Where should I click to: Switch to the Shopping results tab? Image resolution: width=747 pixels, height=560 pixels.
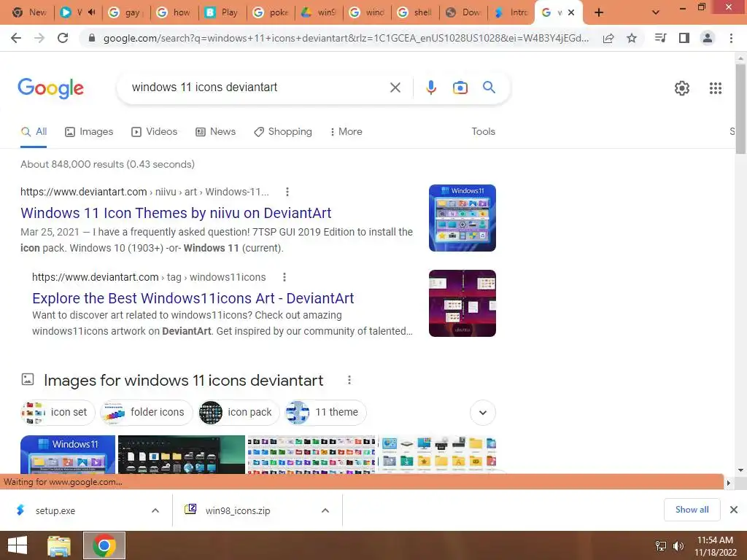(x=283, y=132)
